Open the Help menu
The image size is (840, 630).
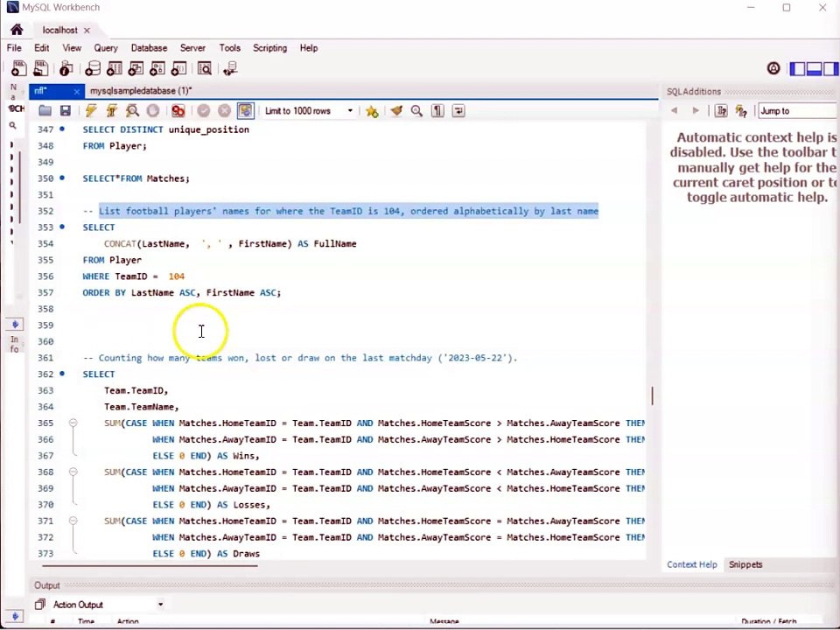tap(309, 47)
